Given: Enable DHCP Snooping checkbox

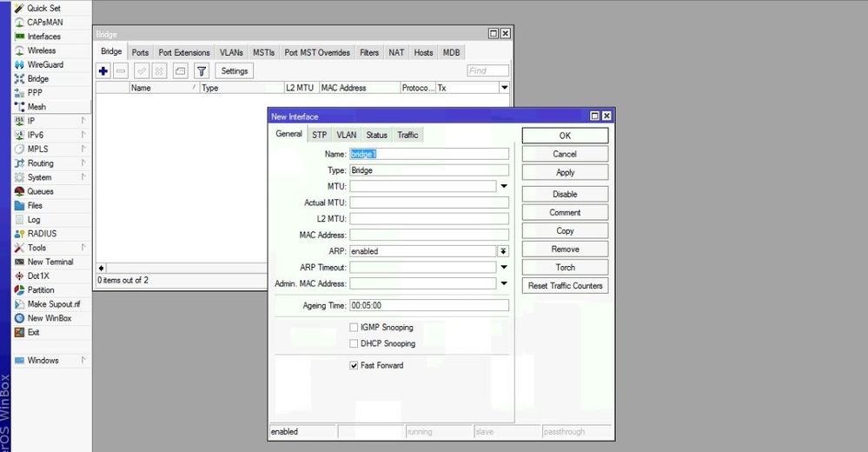Looking at the screenshot, I should coord(354,344).
